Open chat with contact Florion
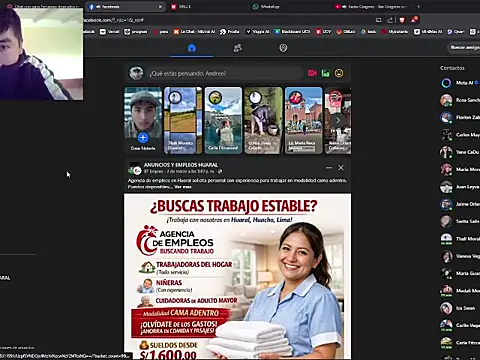 coord(460,117)
